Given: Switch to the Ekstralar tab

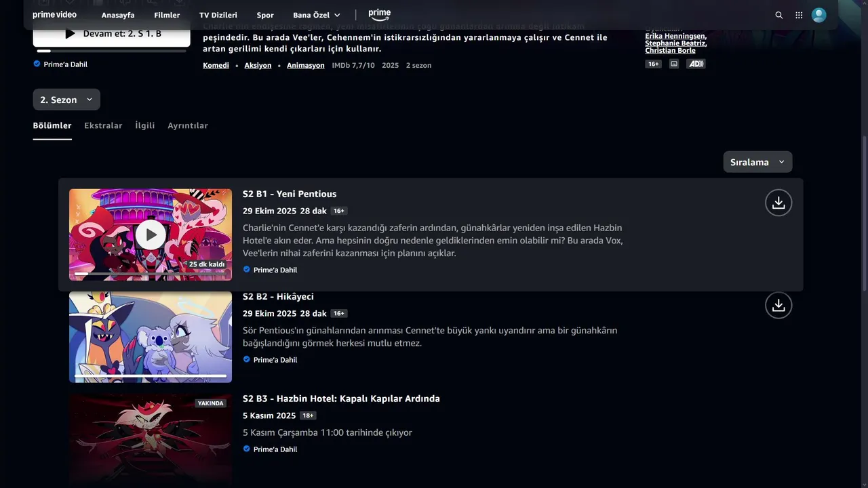Looking at the screenshot, I should click(x=103, y=125).
